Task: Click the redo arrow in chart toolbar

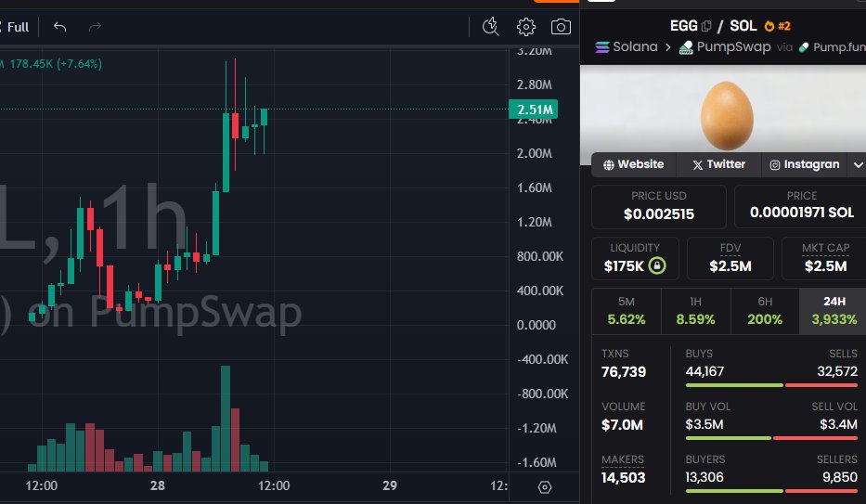Action: pos(95,27)
